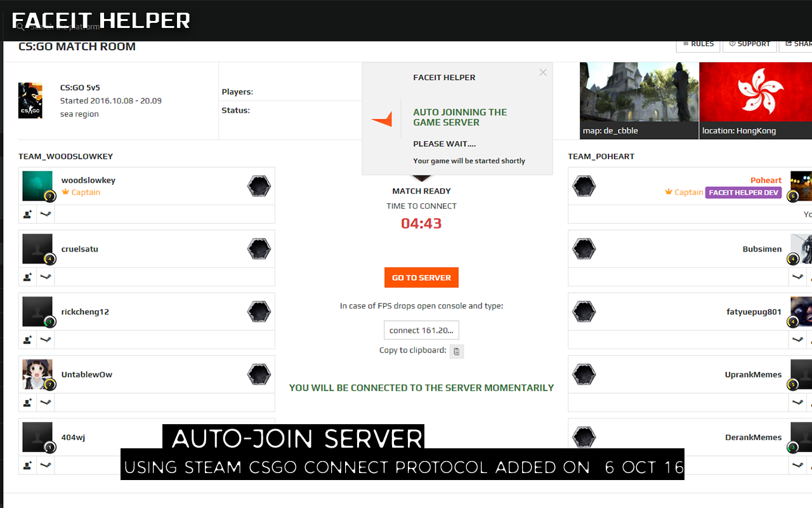Open the Bubsimen player name

pyautogui.click(x=762, y=249)
